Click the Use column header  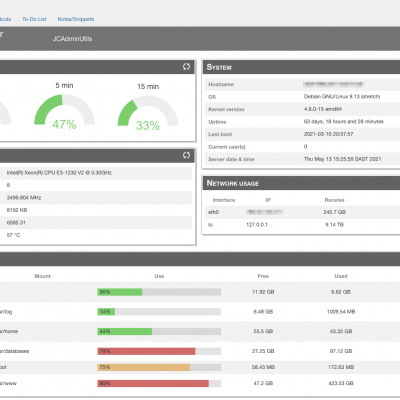click(159, 276)
